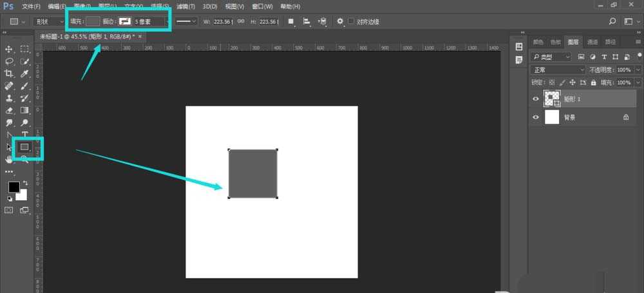
Task: Select the Hand tool
Action: pyautogui.click(x=9, y=159)
